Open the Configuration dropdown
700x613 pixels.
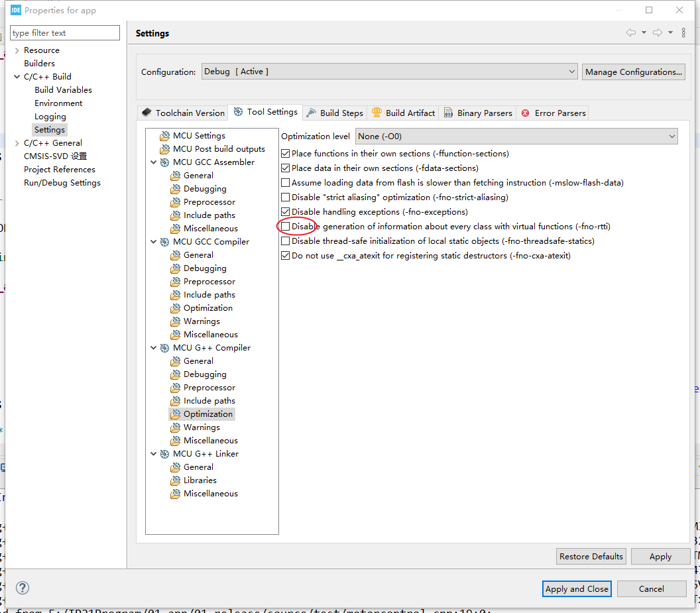[571, 71]
